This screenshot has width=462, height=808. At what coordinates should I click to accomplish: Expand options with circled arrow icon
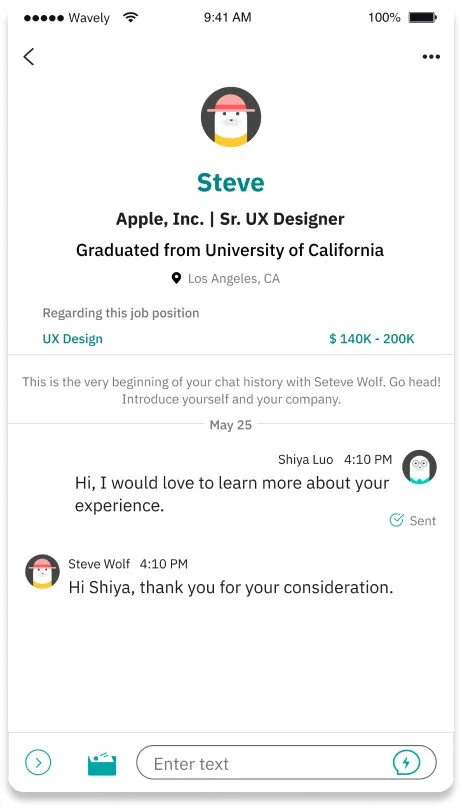(38, 762)
